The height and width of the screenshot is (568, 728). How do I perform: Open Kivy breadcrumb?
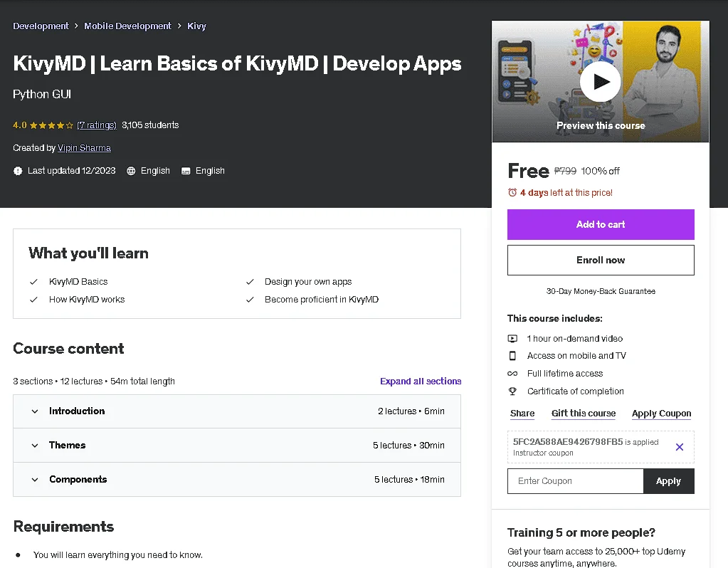[196, 26]
